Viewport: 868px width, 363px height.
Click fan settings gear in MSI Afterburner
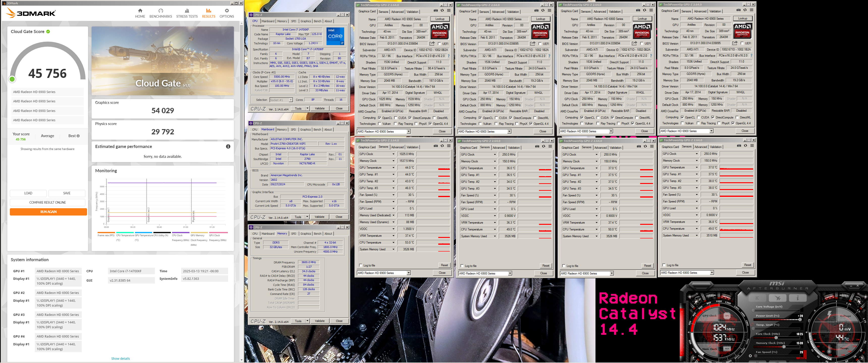coord(750,356)
